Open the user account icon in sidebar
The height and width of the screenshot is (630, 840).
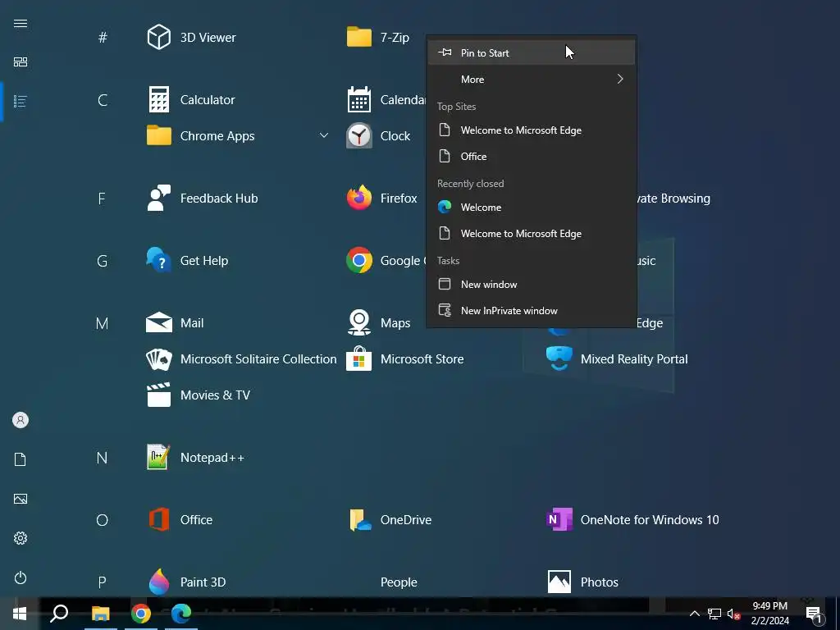(x=21, y=420)
